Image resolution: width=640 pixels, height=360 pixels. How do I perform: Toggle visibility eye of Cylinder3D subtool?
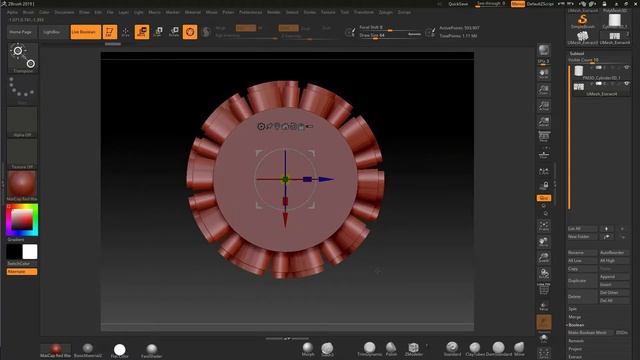click(x=627, y=68)
